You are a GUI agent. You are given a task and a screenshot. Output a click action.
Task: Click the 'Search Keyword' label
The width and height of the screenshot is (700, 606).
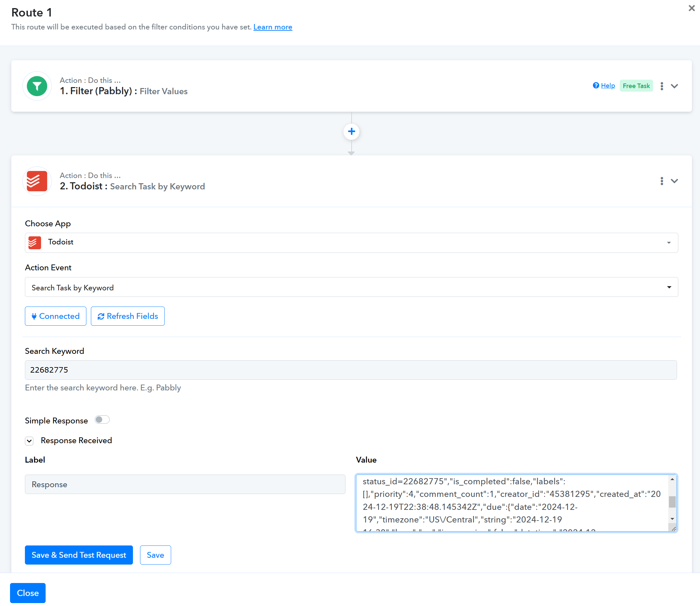pyautogui.click(x=54, y=351)
